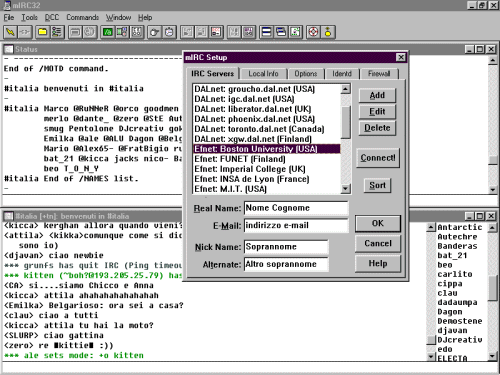
Task: Click the Alternate nickname input field
Action: (286, 264)
